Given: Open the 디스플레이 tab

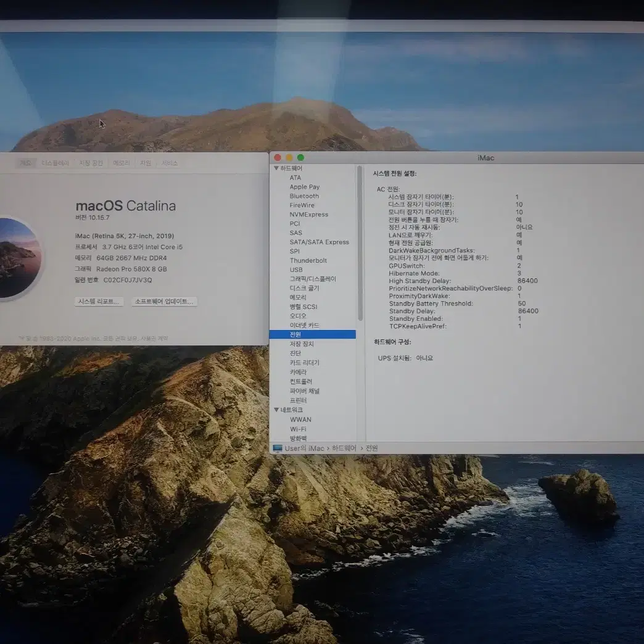Looking at the screenshot, I should coord(55,163).
